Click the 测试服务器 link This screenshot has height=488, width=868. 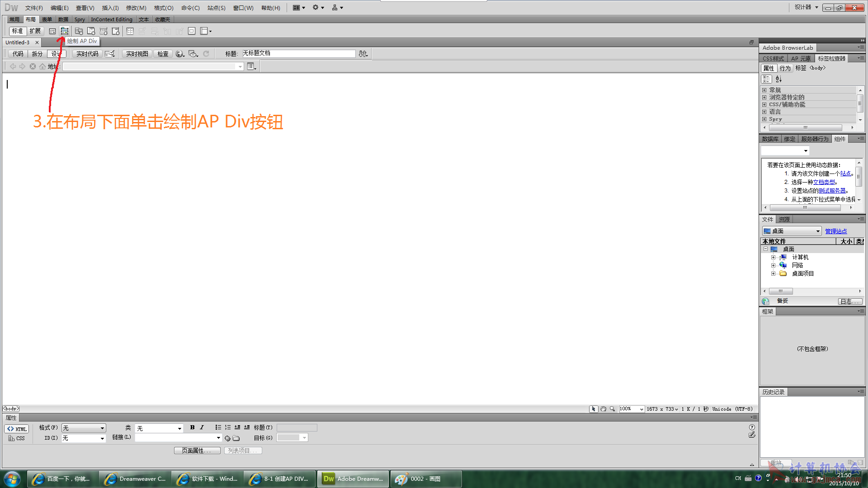[832, 191]
